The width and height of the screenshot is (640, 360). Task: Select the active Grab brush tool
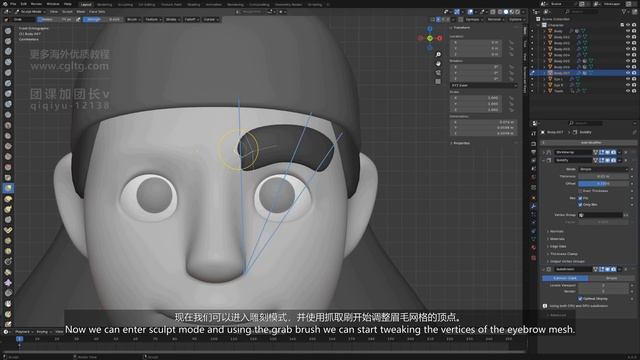click(x=8, y=188)
